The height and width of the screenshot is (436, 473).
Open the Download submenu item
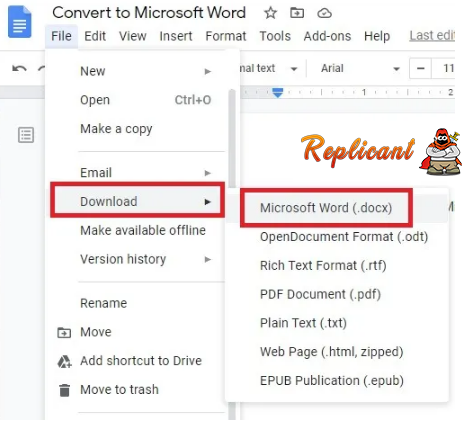pyautogui.click(x=137, y=202)
